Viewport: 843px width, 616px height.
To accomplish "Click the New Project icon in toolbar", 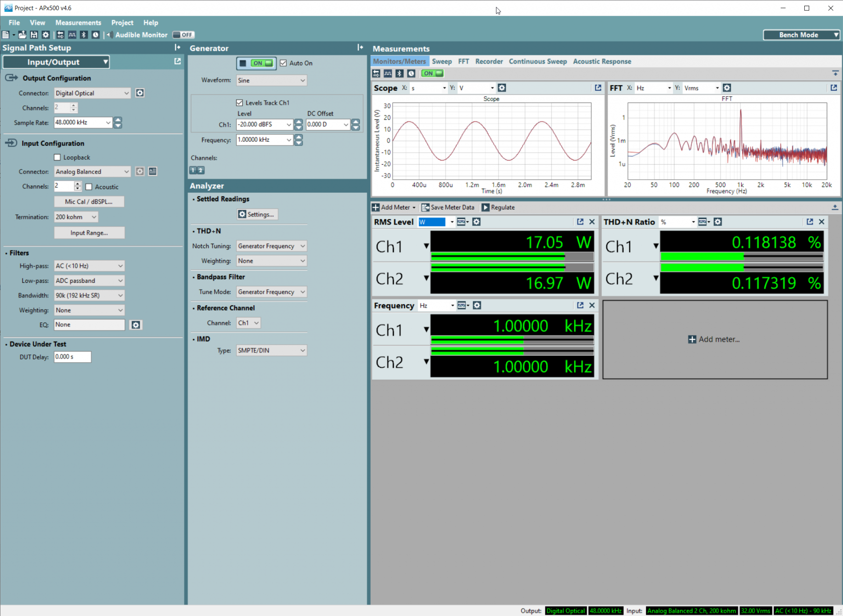I will coord(6,35).
